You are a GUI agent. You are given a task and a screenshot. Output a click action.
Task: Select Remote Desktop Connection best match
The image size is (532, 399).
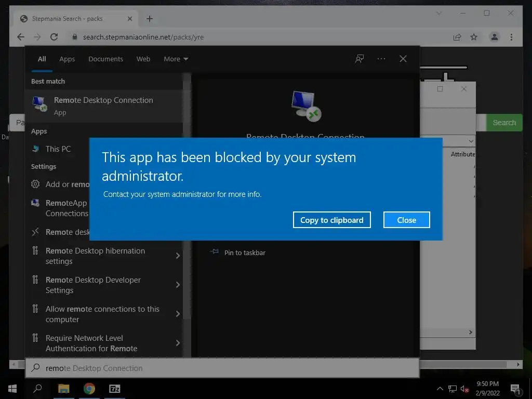(x=104, y=106)
